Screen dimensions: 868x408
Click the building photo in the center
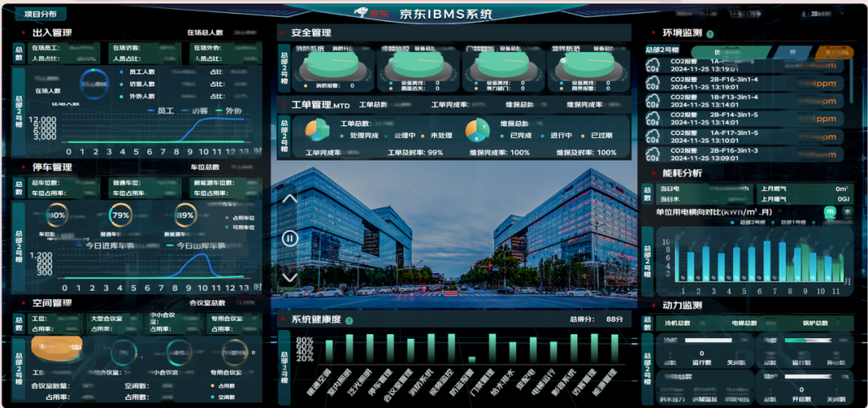coord(454,235)
